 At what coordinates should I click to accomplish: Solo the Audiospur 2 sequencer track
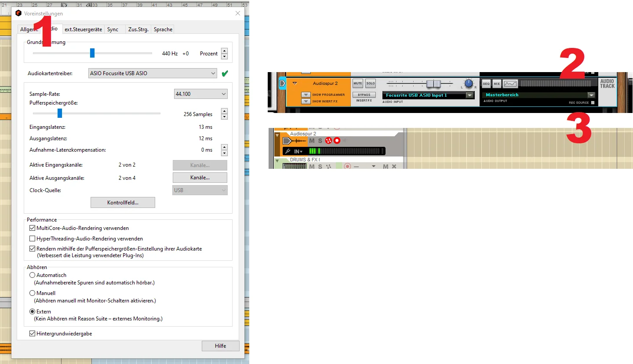[320, 141]
